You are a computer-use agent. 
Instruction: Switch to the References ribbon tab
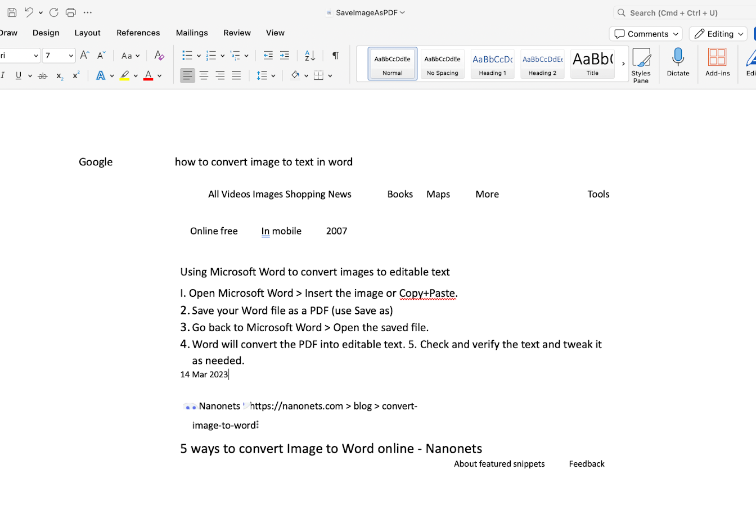click(138, 33)
